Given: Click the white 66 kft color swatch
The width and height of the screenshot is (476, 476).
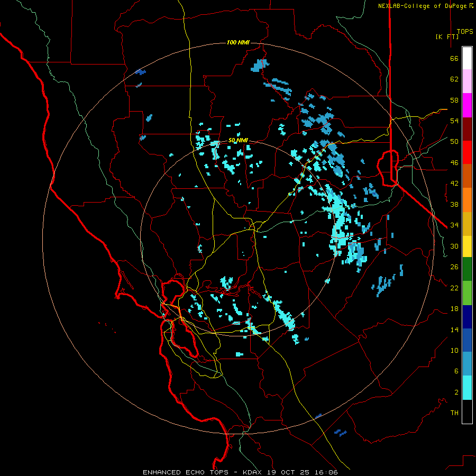Looking at the screenshot, I should (x=467, y=58).
